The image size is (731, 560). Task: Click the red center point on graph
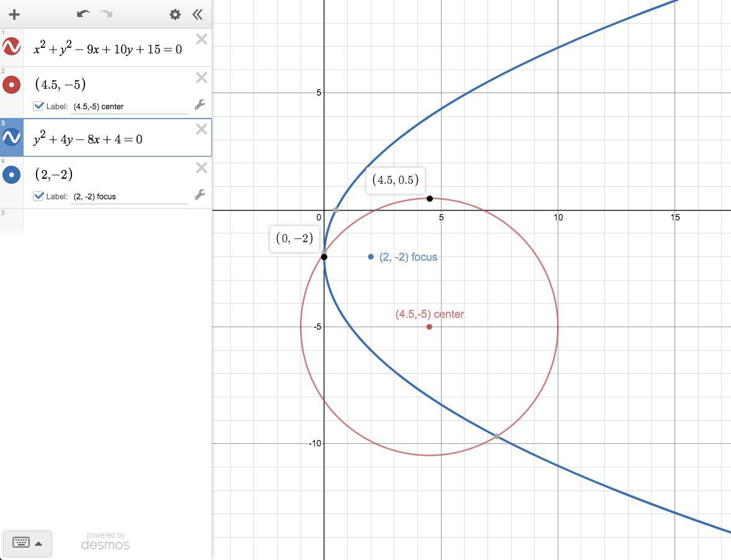(429, 327)
